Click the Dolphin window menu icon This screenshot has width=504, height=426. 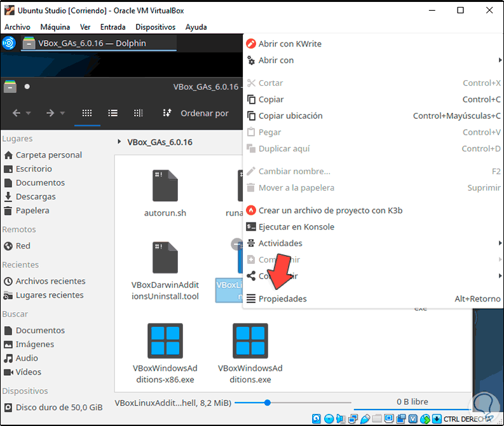click(10, 87)
